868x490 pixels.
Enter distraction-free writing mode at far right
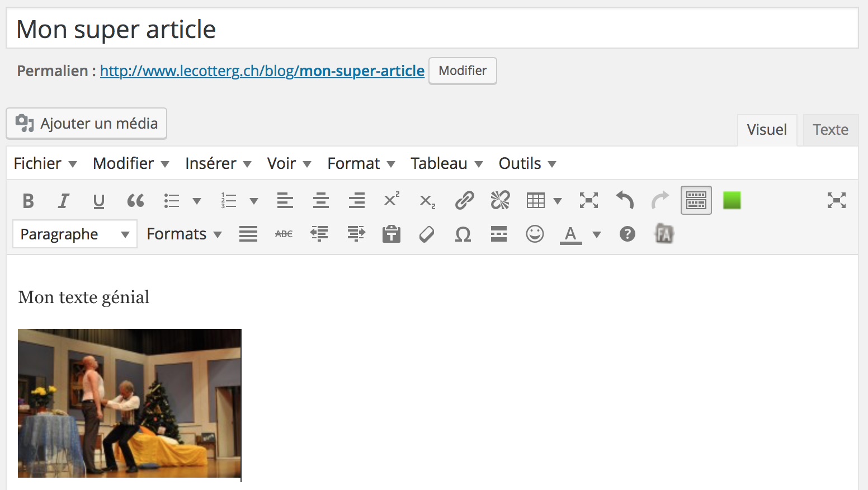tap(837, 200)
